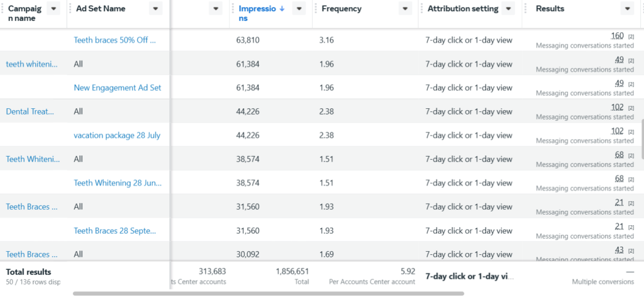This screenshot has height=297, width=644.
Task: Expand the Impressions column dropdown arrow
Action: click(300, 9)
